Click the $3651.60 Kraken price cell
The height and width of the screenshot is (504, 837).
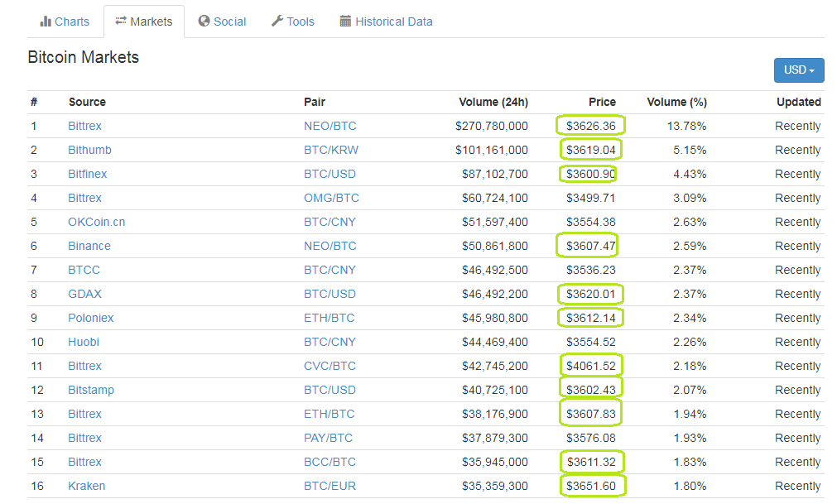coord(590,486)
